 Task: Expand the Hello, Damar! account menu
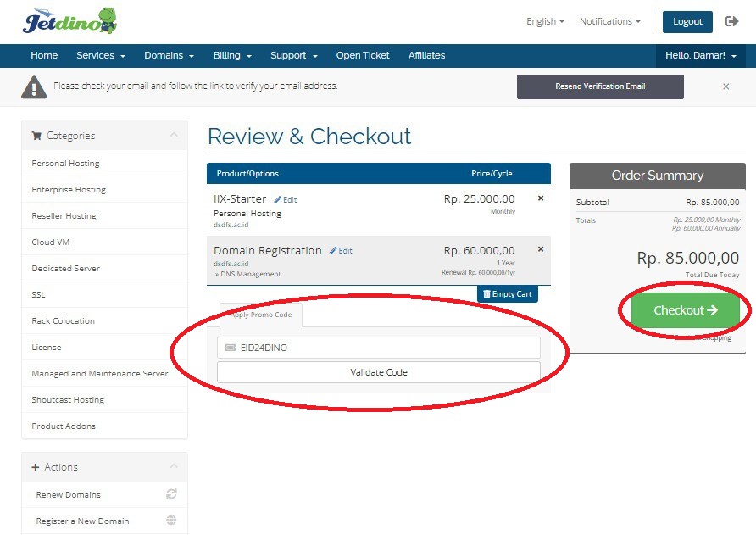700,56
